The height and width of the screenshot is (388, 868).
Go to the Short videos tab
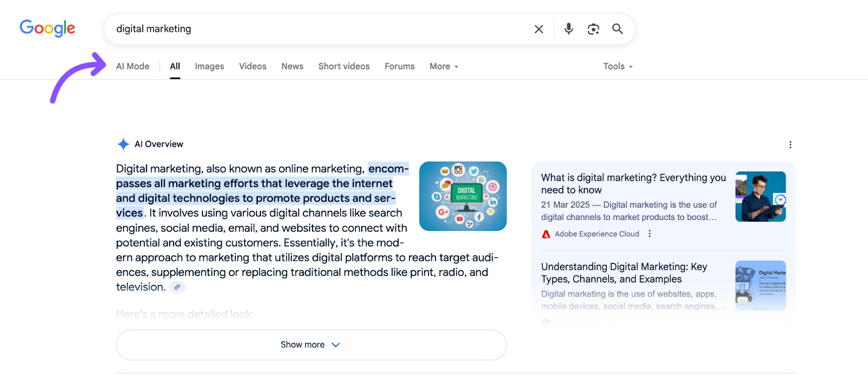point(343,67)
